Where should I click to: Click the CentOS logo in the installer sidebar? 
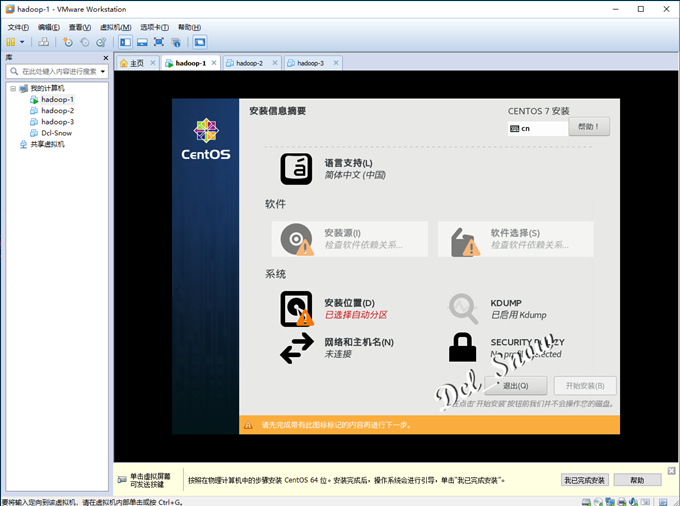pyautogui.click(x=206, y=139)
